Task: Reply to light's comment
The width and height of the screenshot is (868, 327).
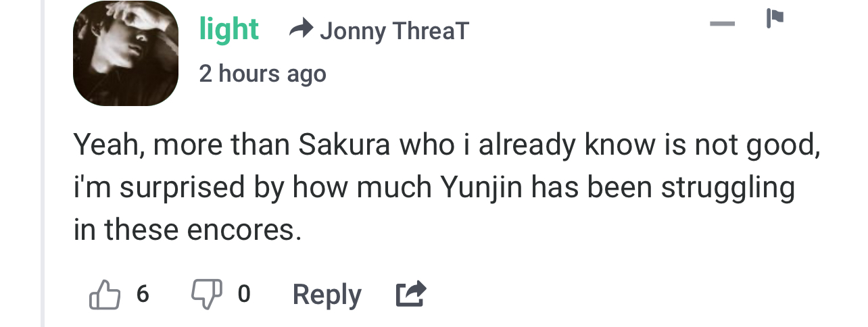Action: [x=327, y=295]
